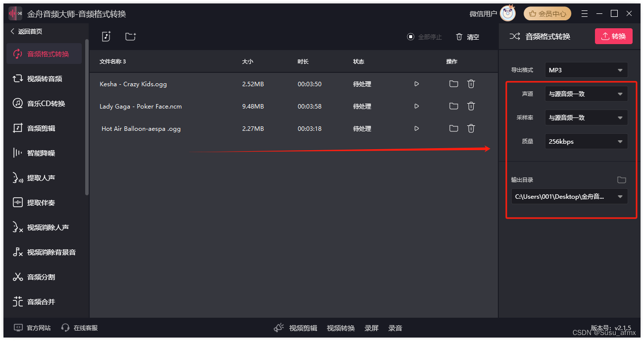
Task: Open the hamburger menu in title bar
Action: (585, 13)
